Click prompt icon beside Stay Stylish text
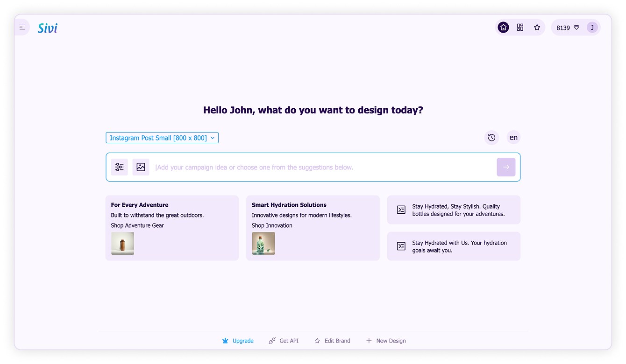626x364 pixels. [x=401, y=210]
